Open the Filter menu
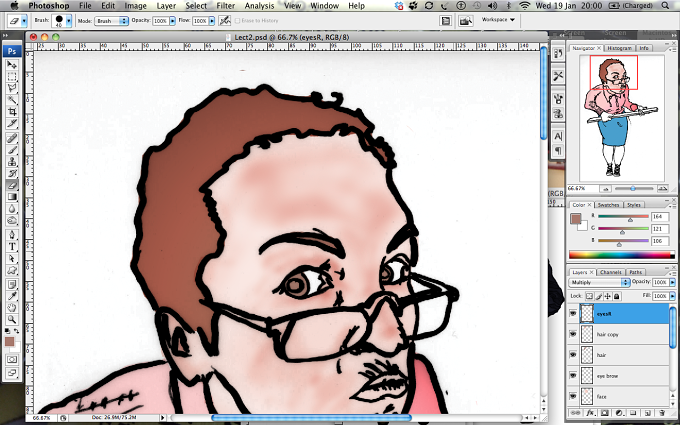The width and height of the screenshot is (680, 425). click(x=226, y=6)
